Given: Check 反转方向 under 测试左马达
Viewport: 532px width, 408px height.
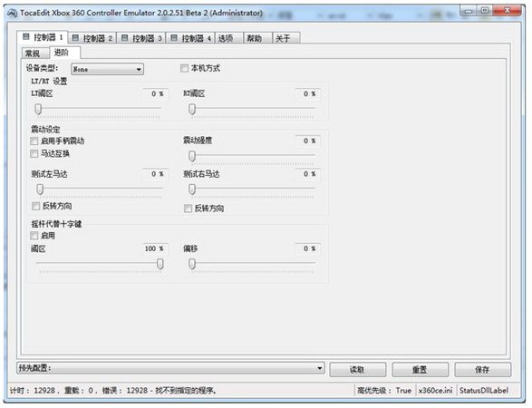Looking at the screenshot, I should tap(36, 206).
